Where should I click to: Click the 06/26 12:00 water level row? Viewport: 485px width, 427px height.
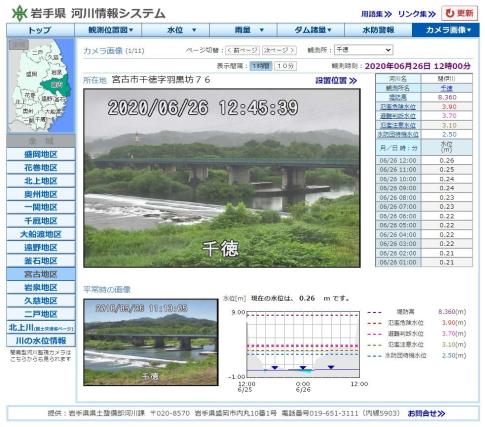click(424, 160)
